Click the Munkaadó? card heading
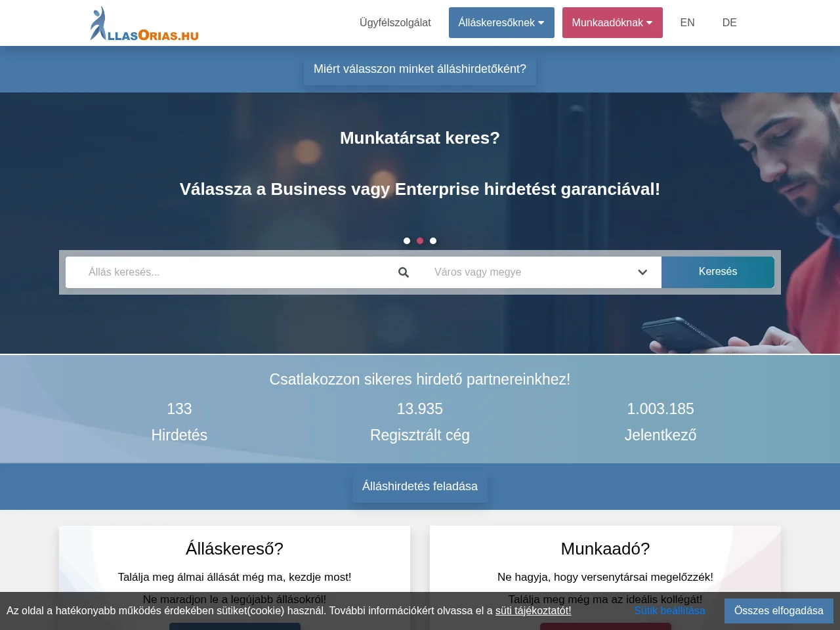 (x=605, y=549)
